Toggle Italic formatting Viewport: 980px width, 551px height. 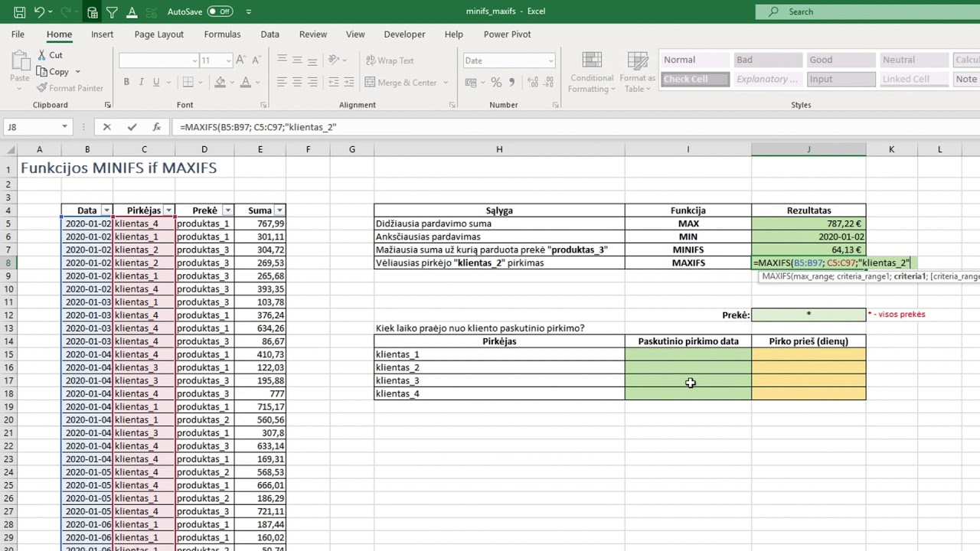tap(142, 83)
